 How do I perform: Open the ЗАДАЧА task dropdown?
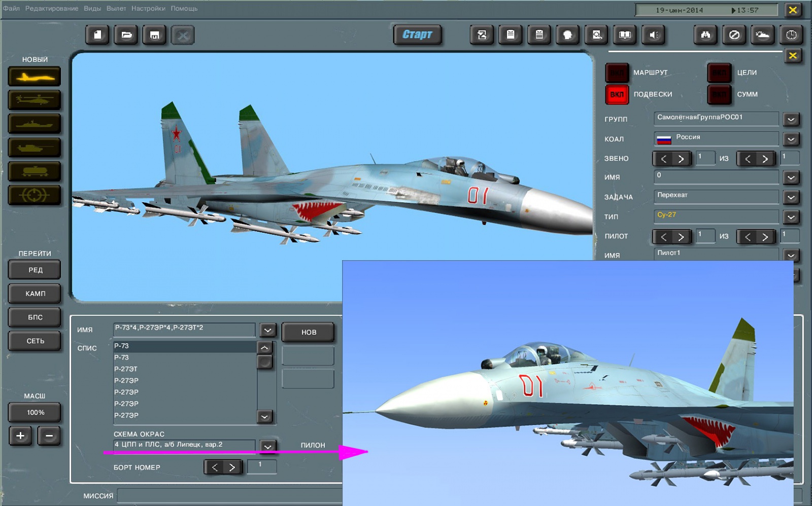click(791, 198)
